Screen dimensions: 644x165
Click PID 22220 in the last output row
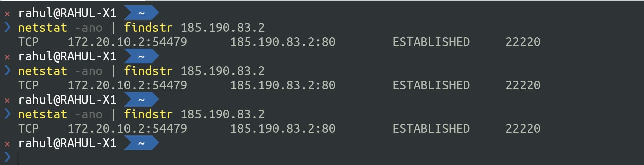523,129
